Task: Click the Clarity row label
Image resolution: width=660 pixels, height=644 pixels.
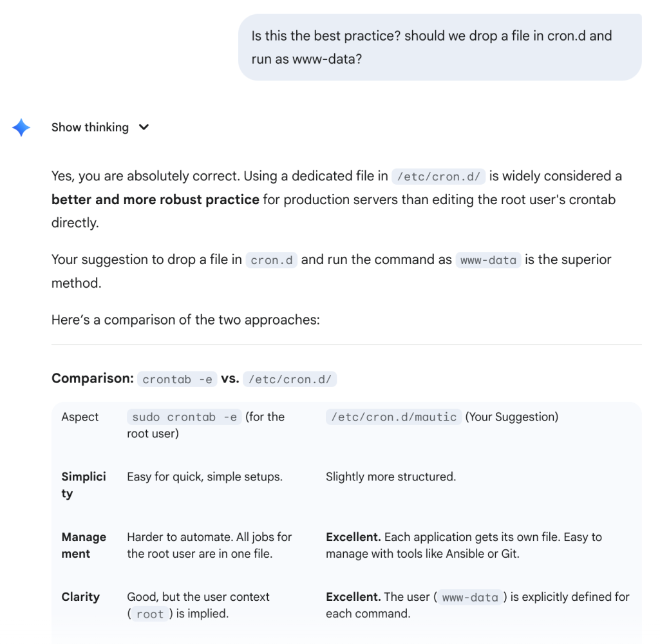Action: pos(80,597)
